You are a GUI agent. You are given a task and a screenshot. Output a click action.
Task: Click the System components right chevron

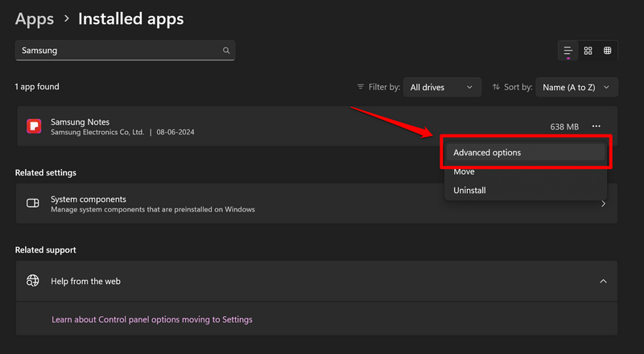pyautogui.click(x=604, y=204)
